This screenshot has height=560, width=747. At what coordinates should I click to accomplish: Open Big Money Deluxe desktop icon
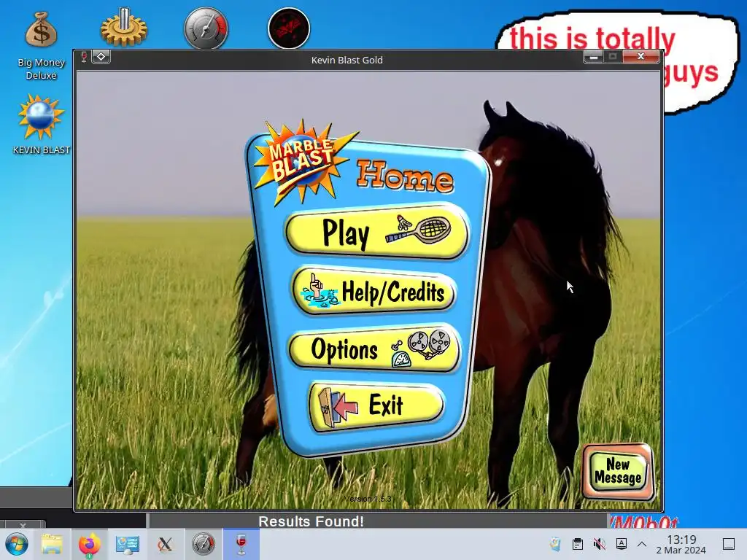tap(41, 46)
